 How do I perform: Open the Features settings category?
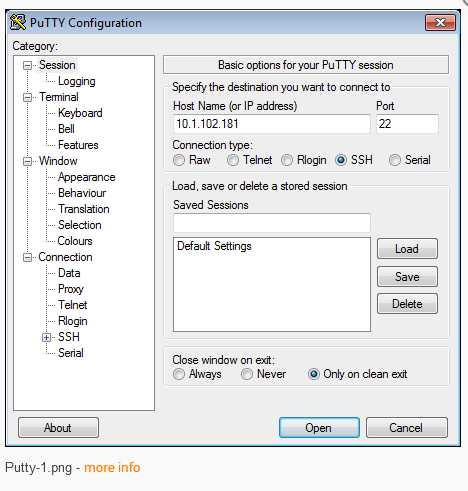pos(78,145)
